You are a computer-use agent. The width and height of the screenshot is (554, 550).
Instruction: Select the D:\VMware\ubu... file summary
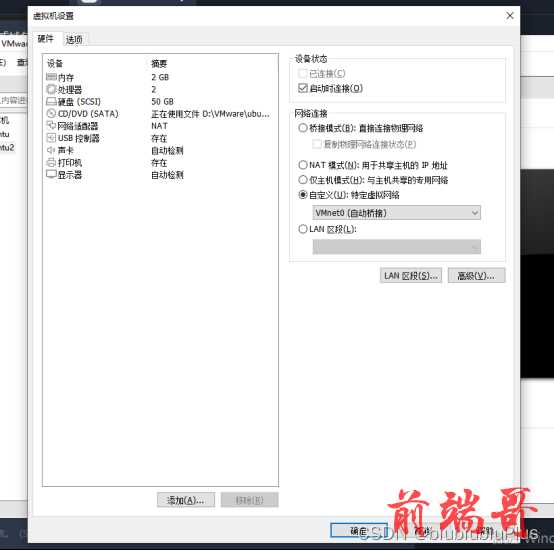[211, 114]
